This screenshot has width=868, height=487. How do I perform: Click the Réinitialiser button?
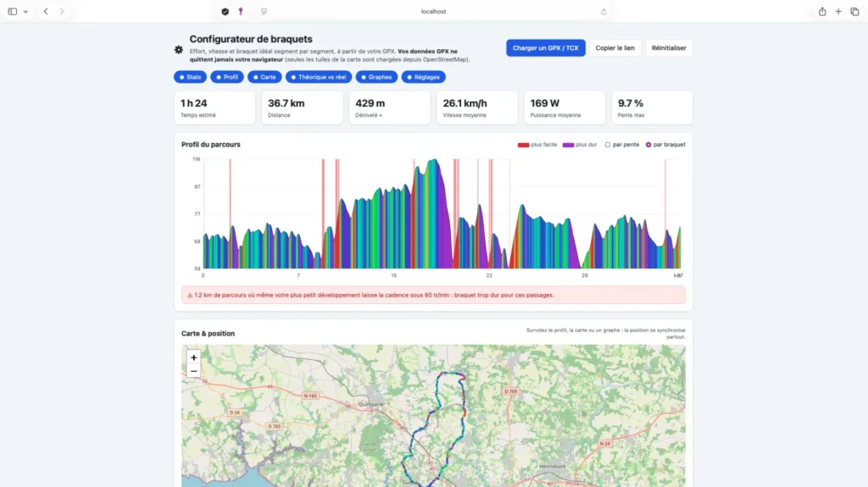tap(669, 48)
